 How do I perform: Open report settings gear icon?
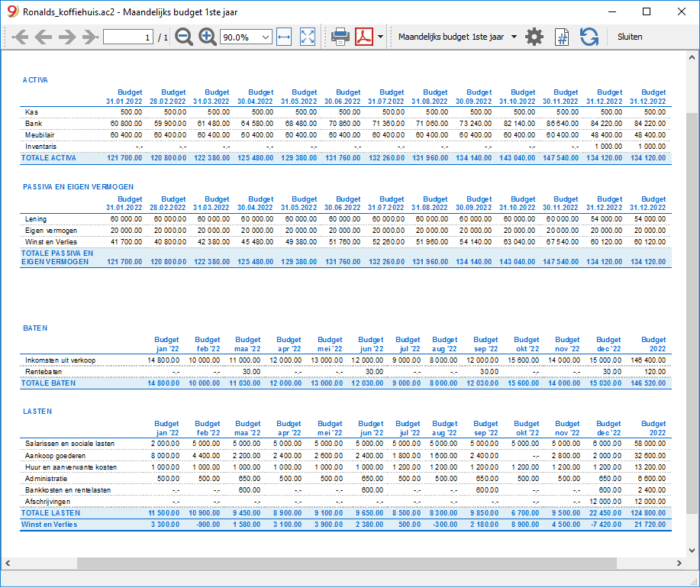(534, 37)
